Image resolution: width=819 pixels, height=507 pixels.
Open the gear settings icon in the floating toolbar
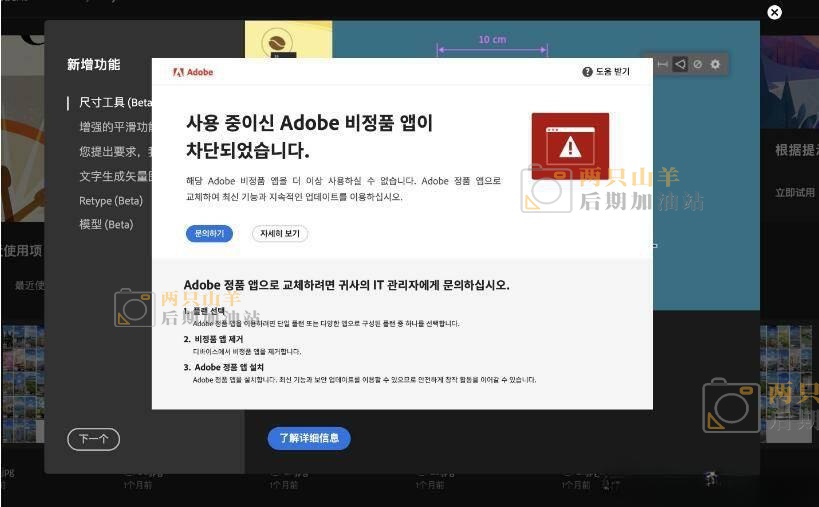click(x=715, y=64)
